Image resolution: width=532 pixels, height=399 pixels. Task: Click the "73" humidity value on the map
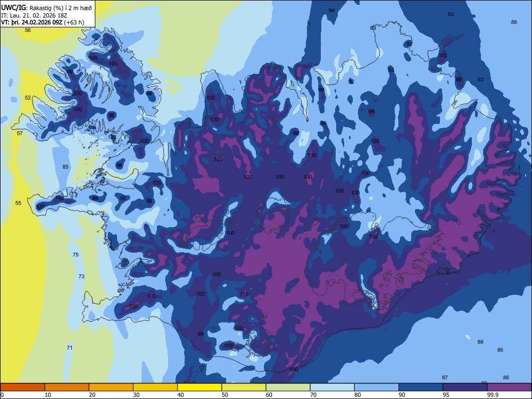[x=81, y=276]
